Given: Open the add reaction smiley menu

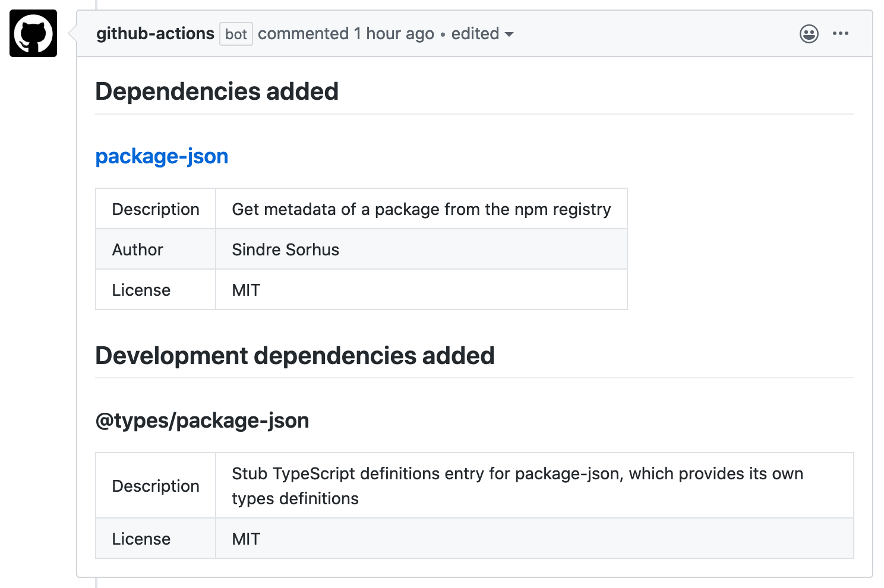Looking at the screenshot, I should point(809,34).
